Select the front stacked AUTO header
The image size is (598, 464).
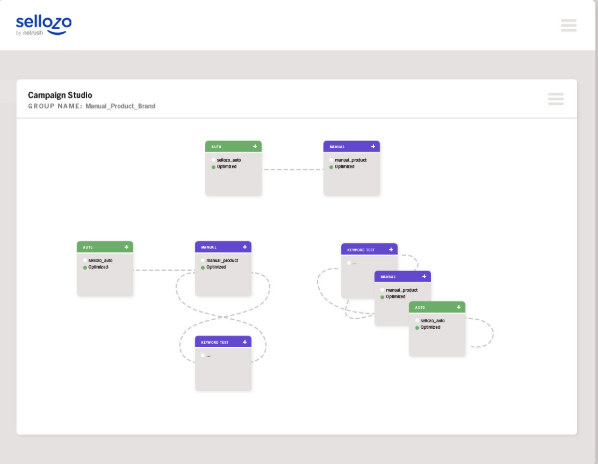[x=437, y=307]
